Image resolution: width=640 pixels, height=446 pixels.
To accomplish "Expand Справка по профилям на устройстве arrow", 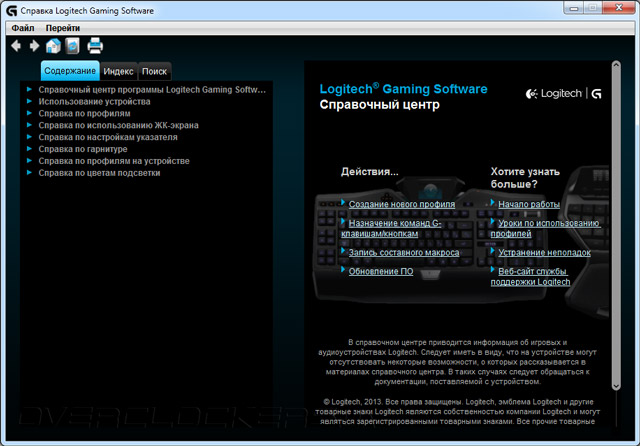I will tap(29, 161).
